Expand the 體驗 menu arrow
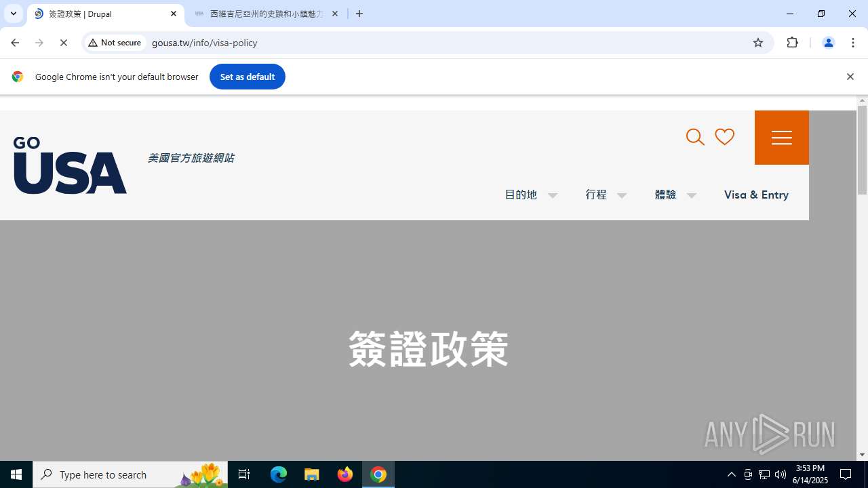The image size is (868, 488). pos(692,195)
